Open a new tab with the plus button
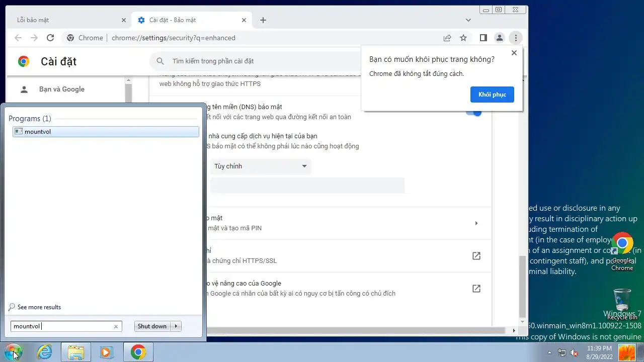The image size is (644, 362). [263, 20]
